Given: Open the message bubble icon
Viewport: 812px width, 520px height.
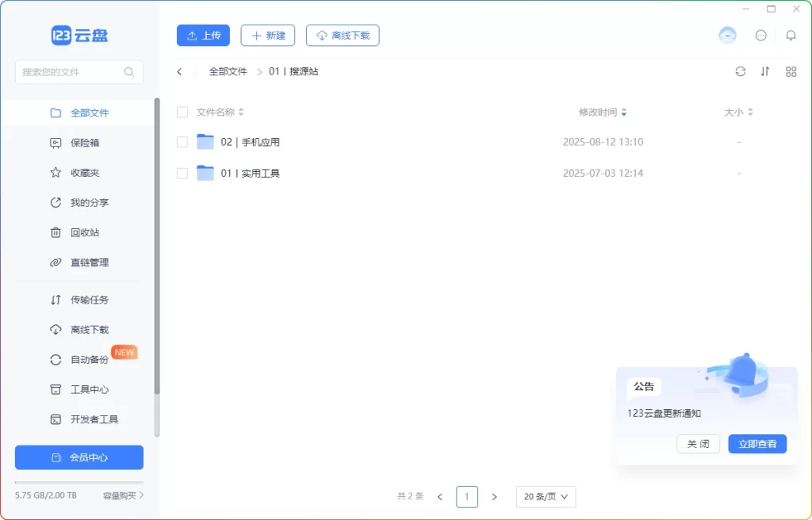Looking at the screenshot, I should [x=761, y=36].
